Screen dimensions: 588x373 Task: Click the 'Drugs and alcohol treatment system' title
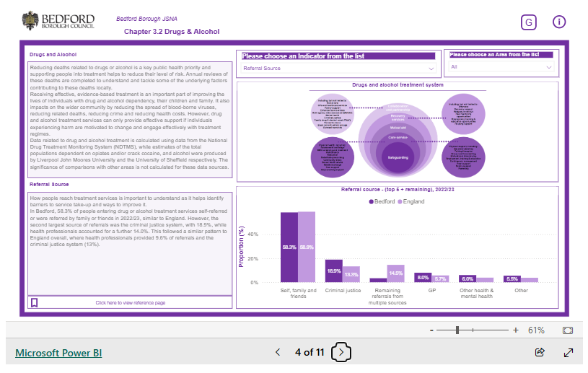click(398, 85)
